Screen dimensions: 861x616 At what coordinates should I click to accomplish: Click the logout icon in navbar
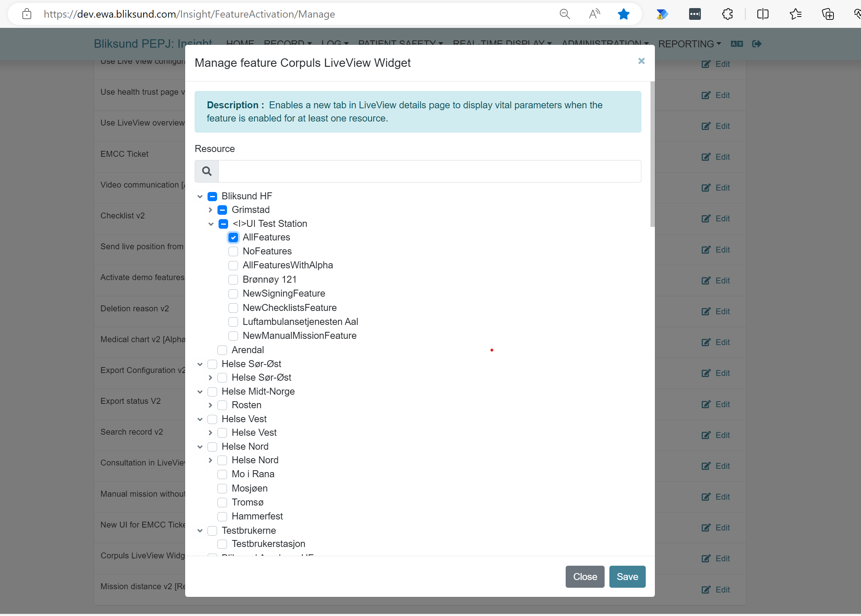[757, 44]
